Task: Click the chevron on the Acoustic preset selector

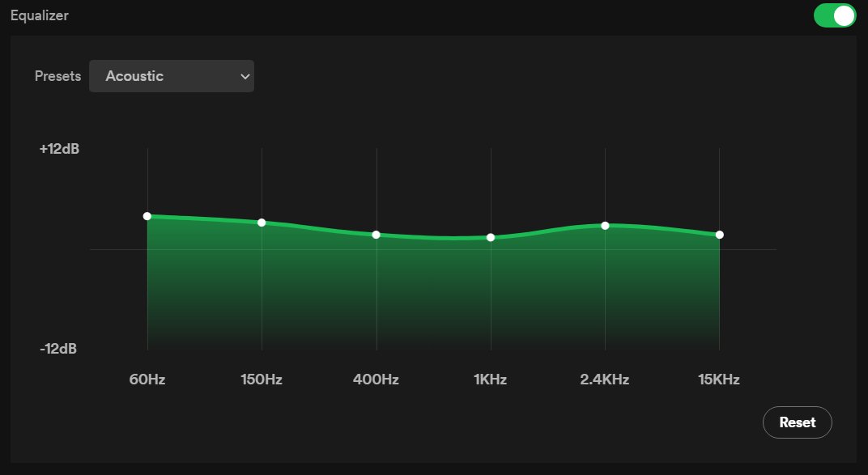Action: click(x=245, y=76)
